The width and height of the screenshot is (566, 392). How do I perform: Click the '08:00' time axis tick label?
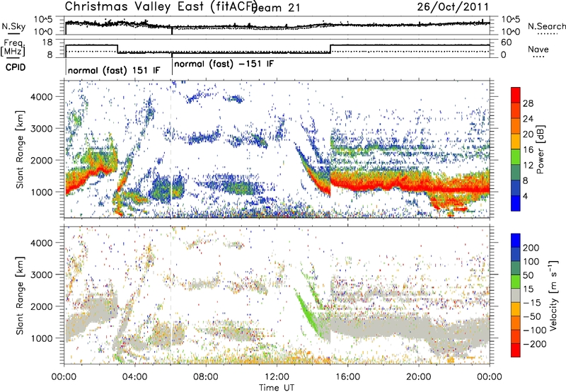point(206,377)
